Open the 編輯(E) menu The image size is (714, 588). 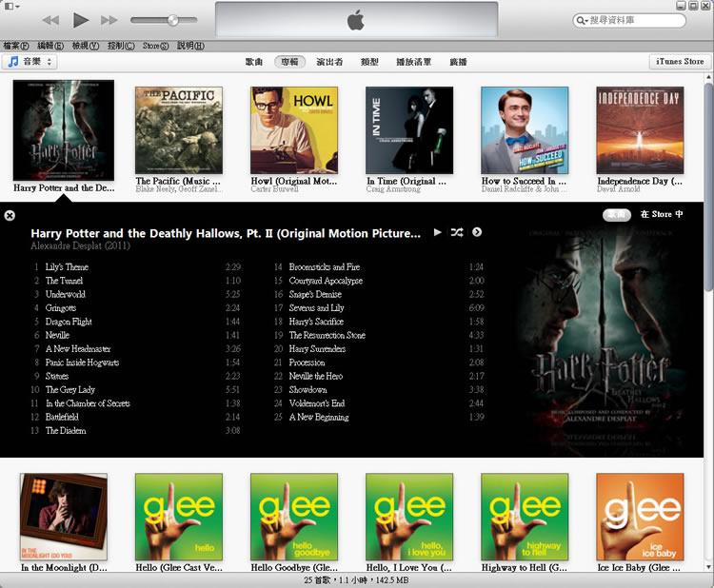click(x=50, y=46)
